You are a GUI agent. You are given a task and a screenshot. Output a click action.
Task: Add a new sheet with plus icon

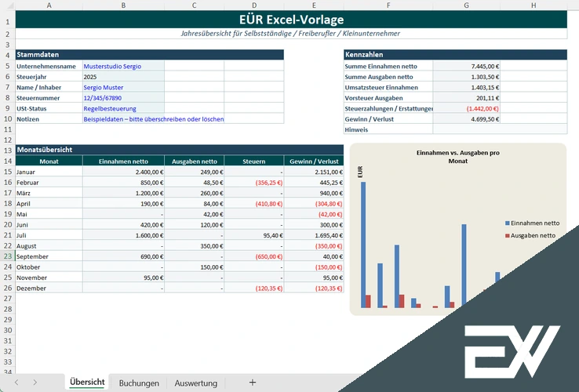point(252,383)
